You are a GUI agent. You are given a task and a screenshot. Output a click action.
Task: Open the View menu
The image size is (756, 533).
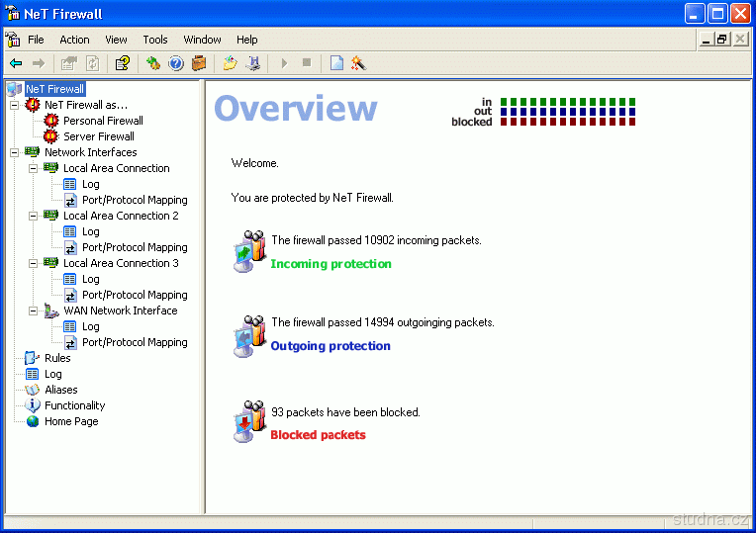coord(116,40)
